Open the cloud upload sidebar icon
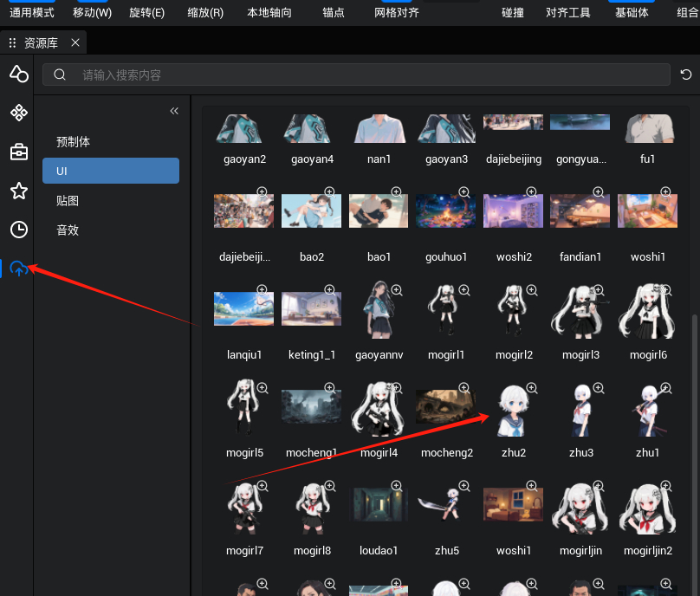700x596 pixels. click(19, 269)
